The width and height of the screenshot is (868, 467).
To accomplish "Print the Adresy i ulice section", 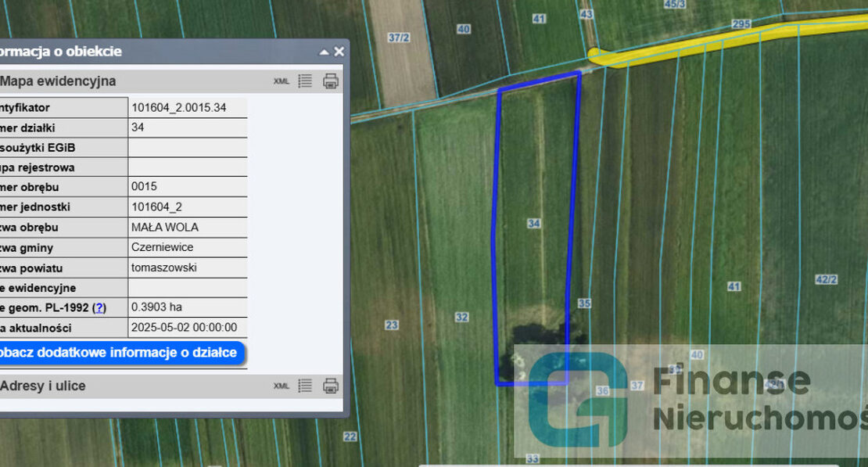I will point(331,386).
